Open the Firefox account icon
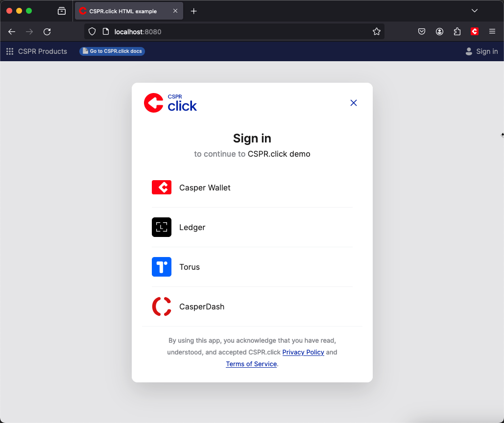This screenshot has width=504, height=423. point(439,32)
